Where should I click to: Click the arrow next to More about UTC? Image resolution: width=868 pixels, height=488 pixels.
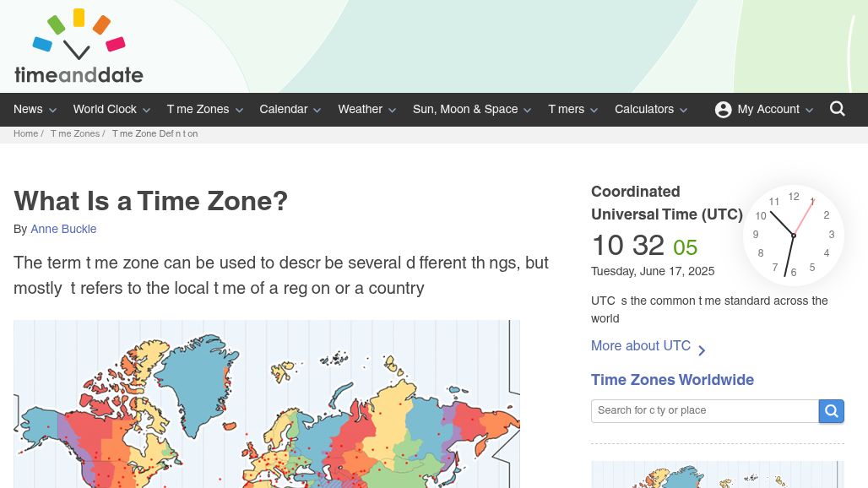[702, 350]
